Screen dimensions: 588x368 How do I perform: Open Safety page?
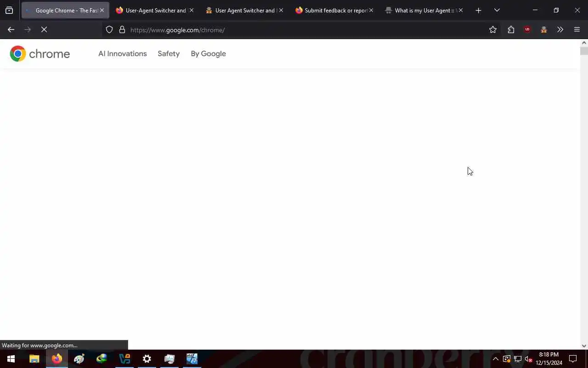169,54
